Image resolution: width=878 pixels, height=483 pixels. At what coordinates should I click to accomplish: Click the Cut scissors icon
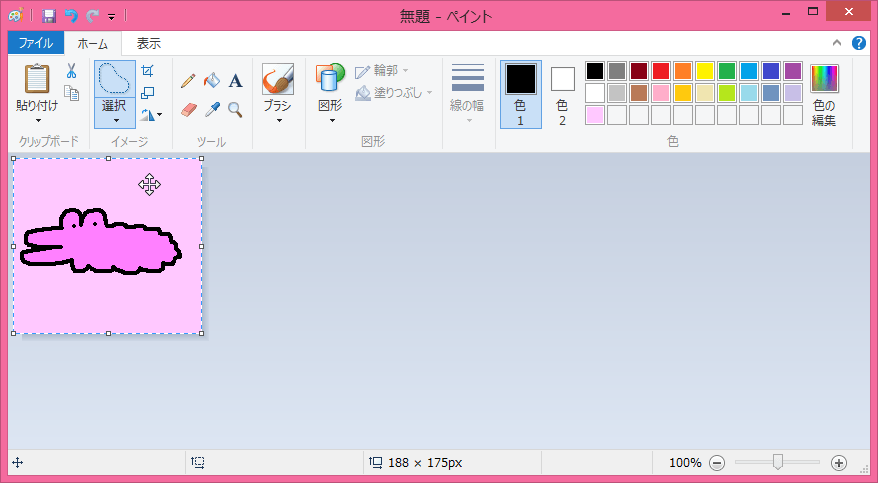72,71
